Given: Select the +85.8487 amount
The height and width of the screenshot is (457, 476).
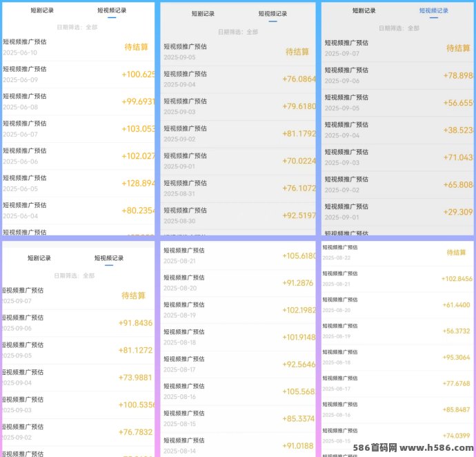Looking at the screenshot, I should click(x=456, y=409).
